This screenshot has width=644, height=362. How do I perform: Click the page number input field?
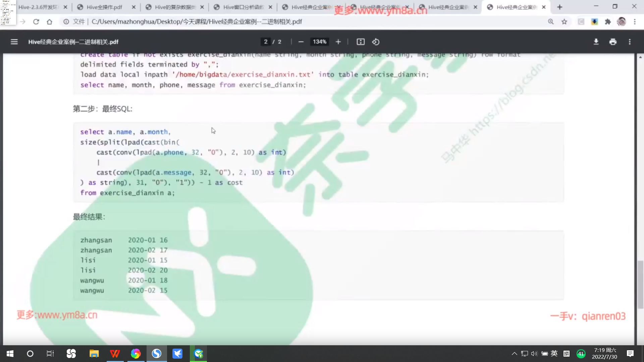[x=266, y=42]
